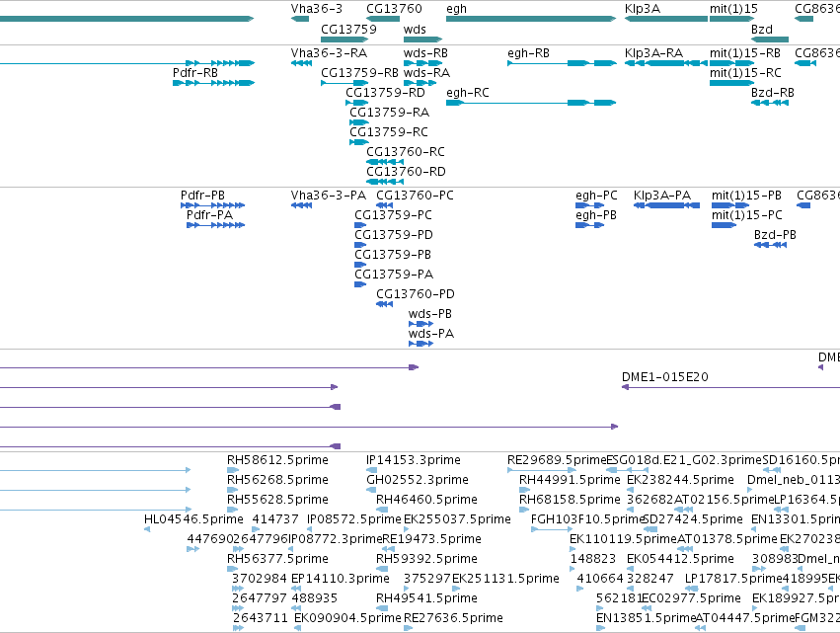
Task: Click the RH49541.5prime EST label
Action: click(x=426, y=599)
